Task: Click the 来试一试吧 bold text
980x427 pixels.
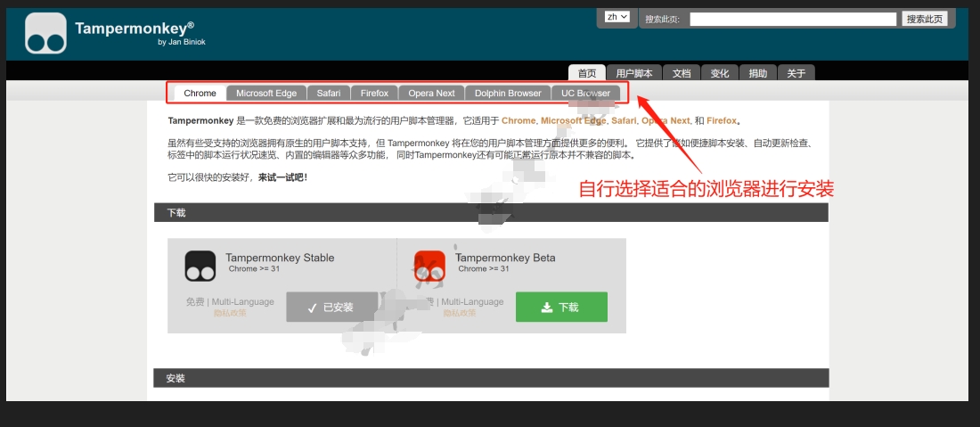Action: (x=283, y=177)
